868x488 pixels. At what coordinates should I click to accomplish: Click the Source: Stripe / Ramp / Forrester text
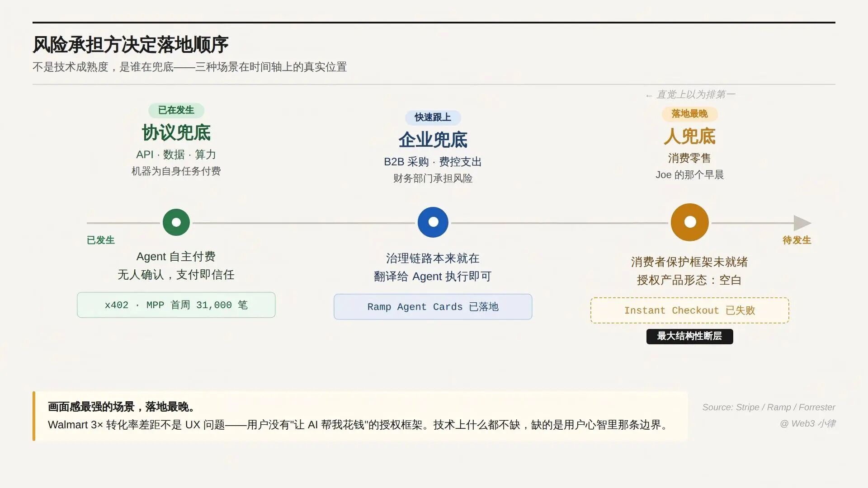coord(769,407)
